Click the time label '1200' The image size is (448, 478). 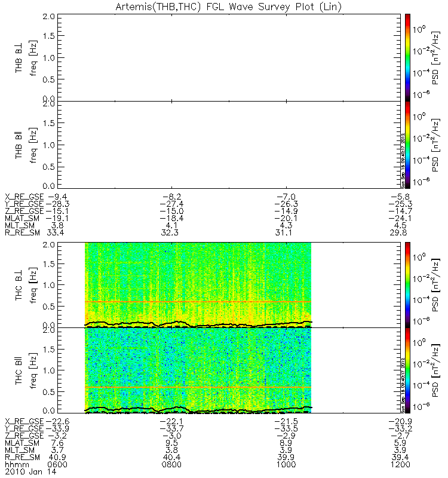click(400, 465)
